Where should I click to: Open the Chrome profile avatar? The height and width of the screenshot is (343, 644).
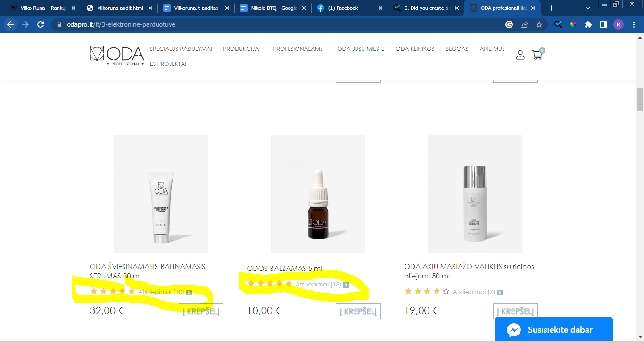[619, 24]
